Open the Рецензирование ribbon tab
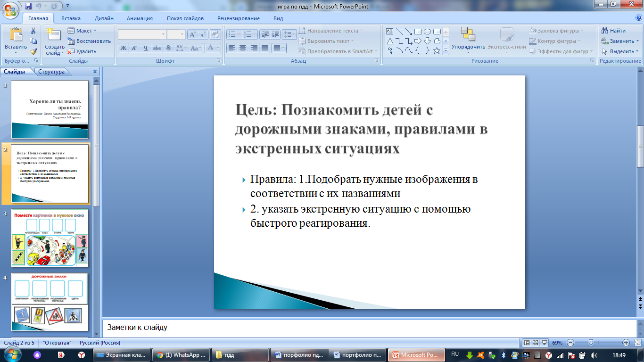Image resolution: width=644 pixels, height=362 pixels. tap(239, 18)
